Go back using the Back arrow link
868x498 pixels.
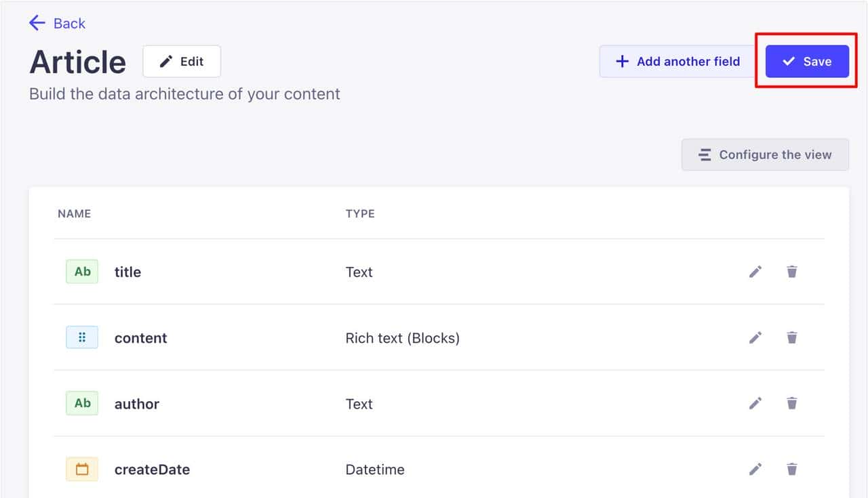coord(58,23)
